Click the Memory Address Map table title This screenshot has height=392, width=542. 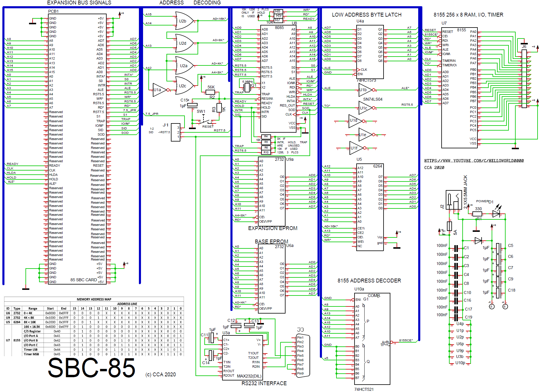[x=94, y=299]
